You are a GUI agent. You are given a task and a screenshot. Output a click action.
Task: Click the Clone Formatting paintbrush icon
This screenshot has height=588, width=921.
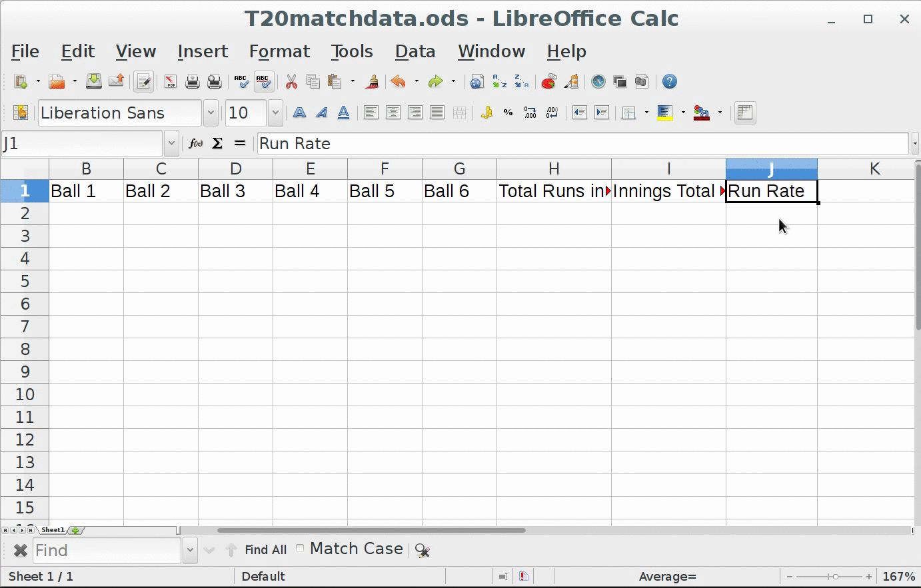pos(373,82)
